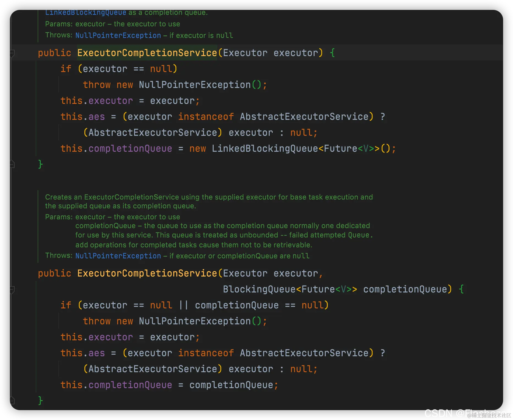Open the NullPointerException link in the second Javadoc
This screenshot has height=420, width=513.
tap(118, 256)
